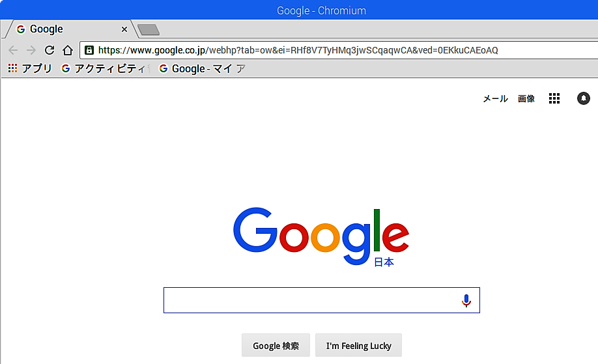This screenshot has height=364, width=598.
Task: Click the browser back arrow
Action: (13, 50)
